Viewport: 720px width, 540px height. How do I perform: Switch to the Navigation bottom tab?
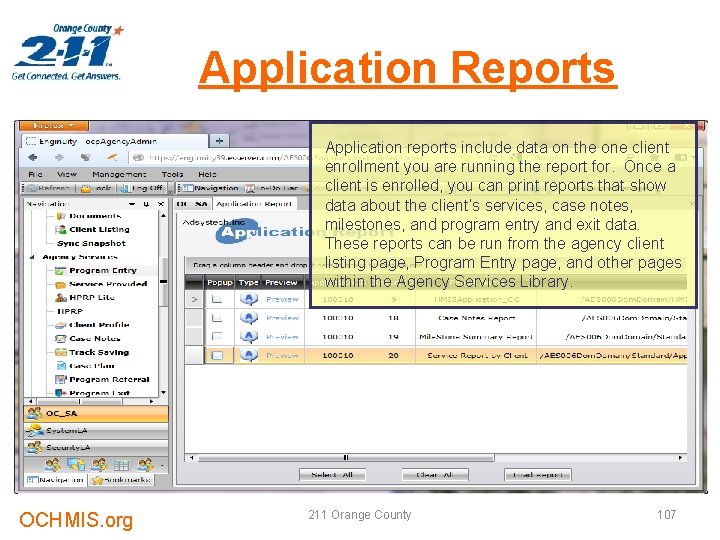(56, 480)
